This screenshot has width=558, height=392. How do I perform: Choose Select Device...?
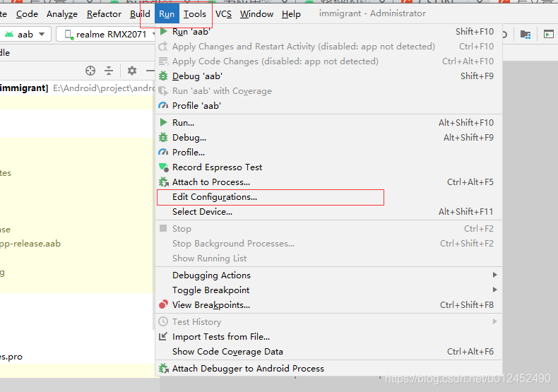click(x=328, y=212)
